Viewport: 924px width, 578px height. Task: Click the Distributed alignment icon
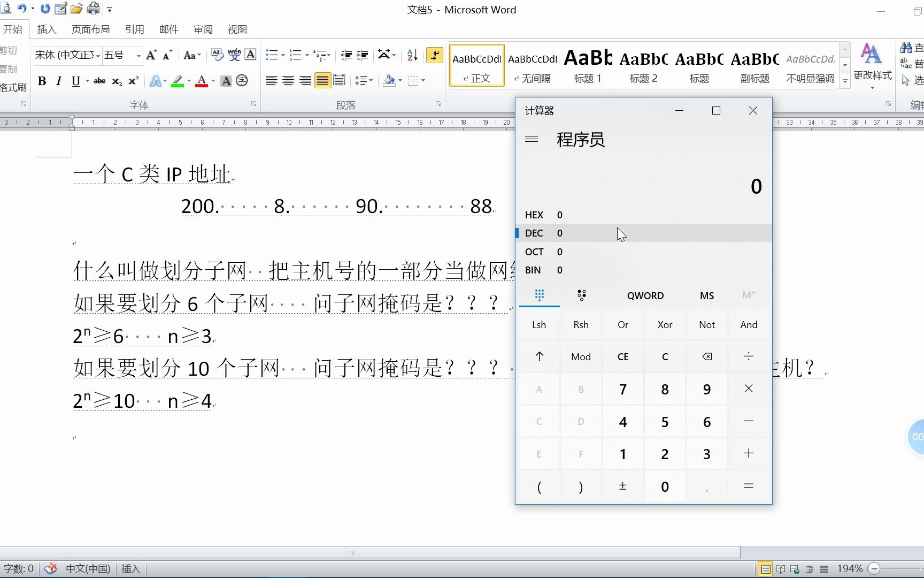[x=339, y=81]
